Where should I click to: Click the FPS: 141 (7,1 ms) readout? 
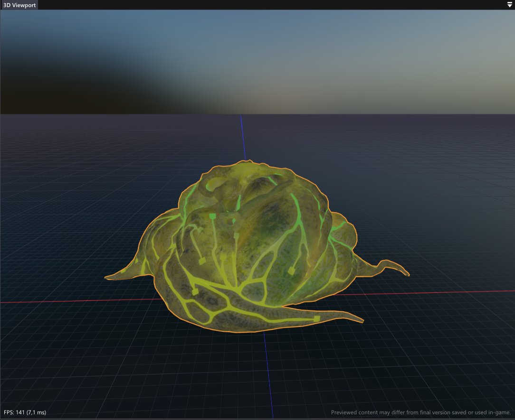pos(25,412)
